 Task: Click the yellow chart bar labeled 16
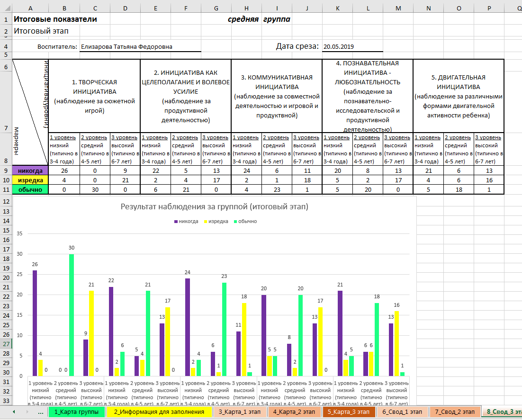[396, 343]
